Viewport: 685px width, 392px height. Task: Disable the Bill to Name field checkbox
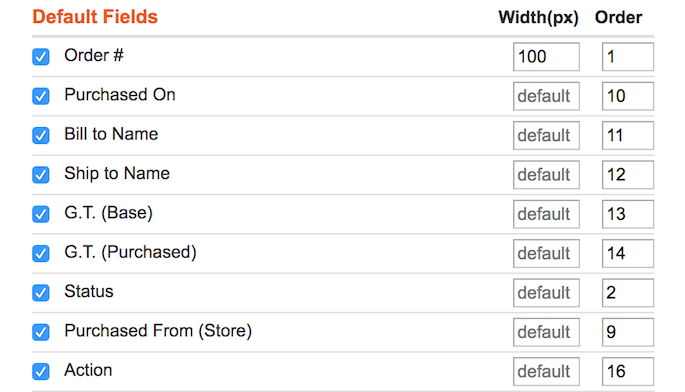point(41,135)
